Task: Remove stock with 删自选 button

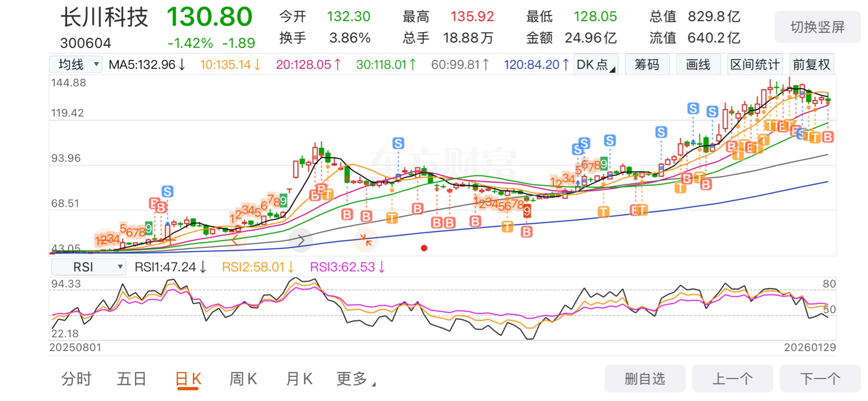Action: pyautogui.click(x=645, y=379)
